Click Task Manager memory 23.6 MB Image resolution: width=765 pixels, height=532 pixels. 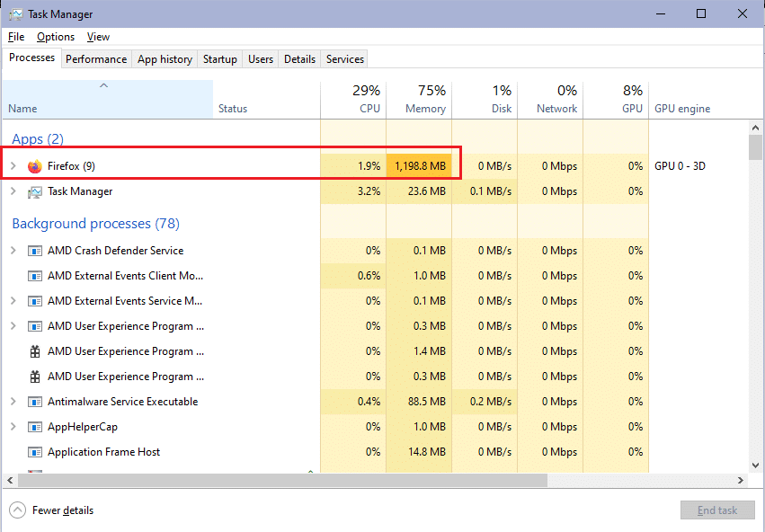click(419, 191)
